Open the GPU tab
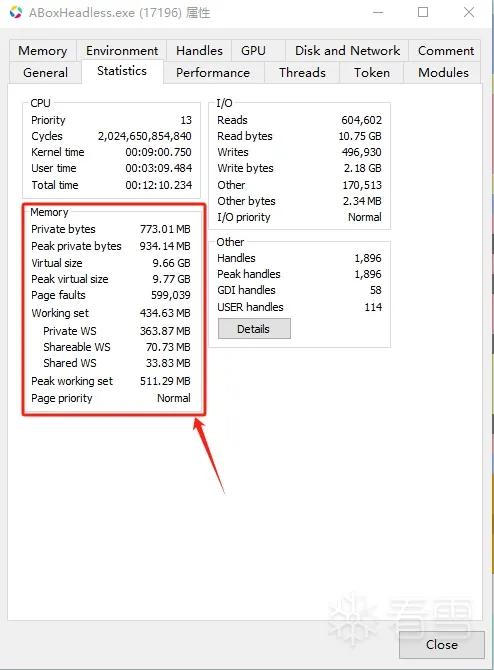The image size is (494, 670). pos(253,51)
